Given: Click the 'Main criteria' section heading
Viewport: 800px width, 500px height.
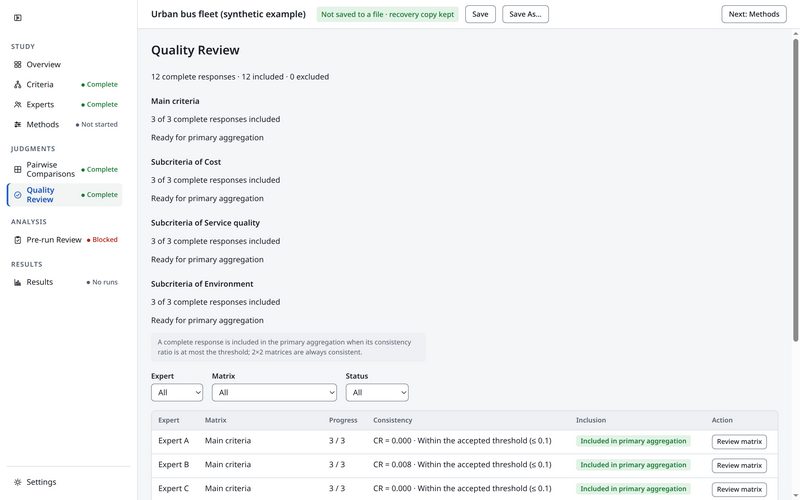Looking at the screenshot, I should [x=175, y=102].
